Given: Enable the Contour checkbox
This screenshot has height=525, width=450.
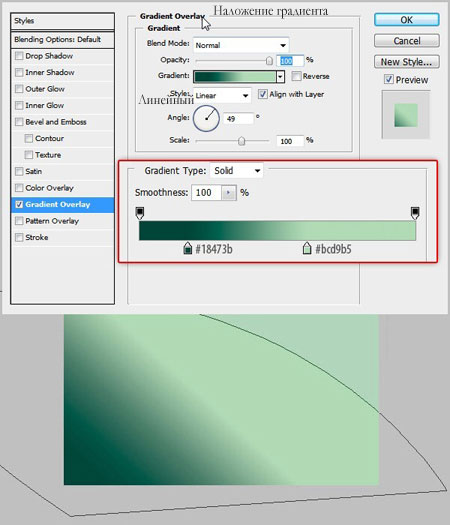Looking at the screenshot, I should point(29,138).
